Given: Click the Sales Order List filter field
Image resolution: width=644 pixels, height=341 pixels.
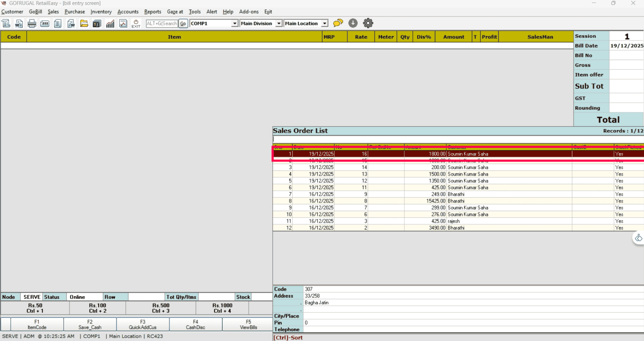Looking at the screenshot, I should [458, 139].
